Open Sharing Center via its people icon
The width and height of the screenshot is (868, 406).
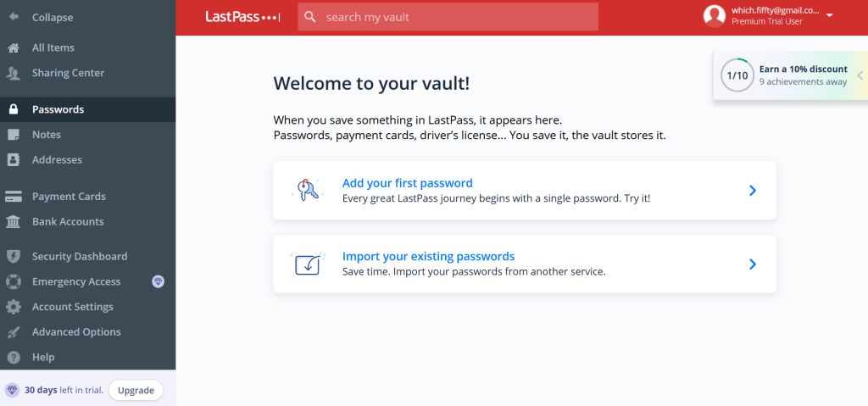(14, 74)
